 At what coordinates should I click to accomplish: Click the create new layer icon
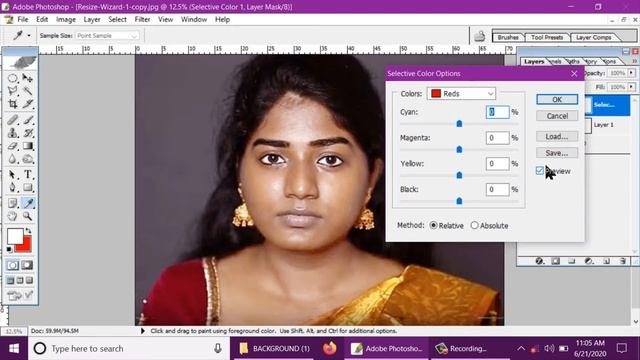pyautogui.click(x=607, y=261)
